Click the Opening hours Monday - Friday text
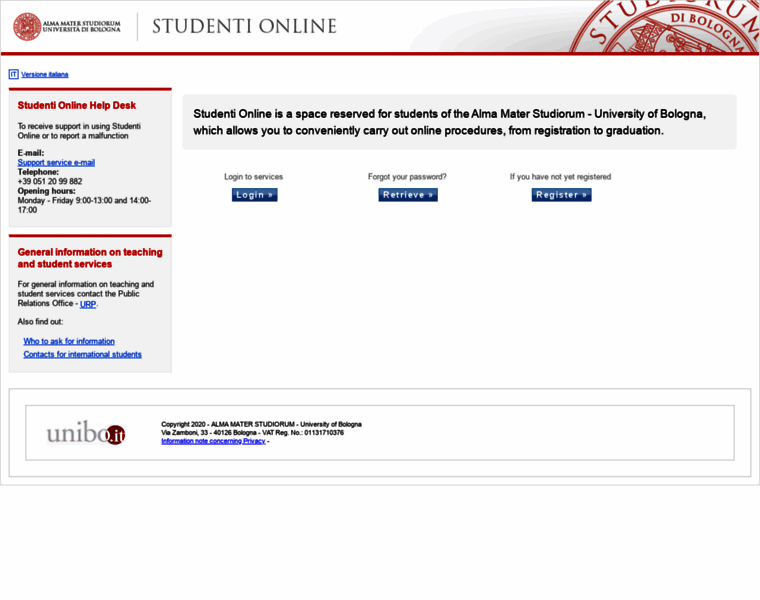 (x=84, y=205)
